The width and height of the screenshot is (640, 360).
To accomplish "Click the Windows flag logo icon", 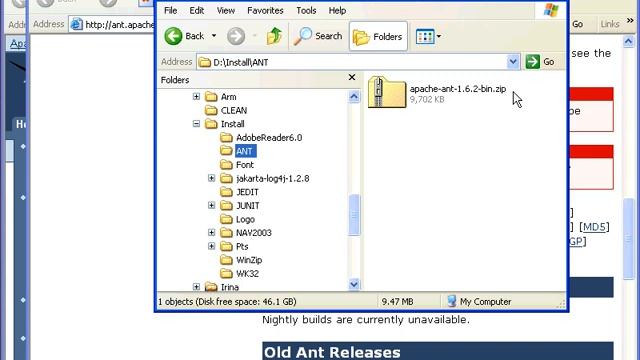I will click(551, 10).
